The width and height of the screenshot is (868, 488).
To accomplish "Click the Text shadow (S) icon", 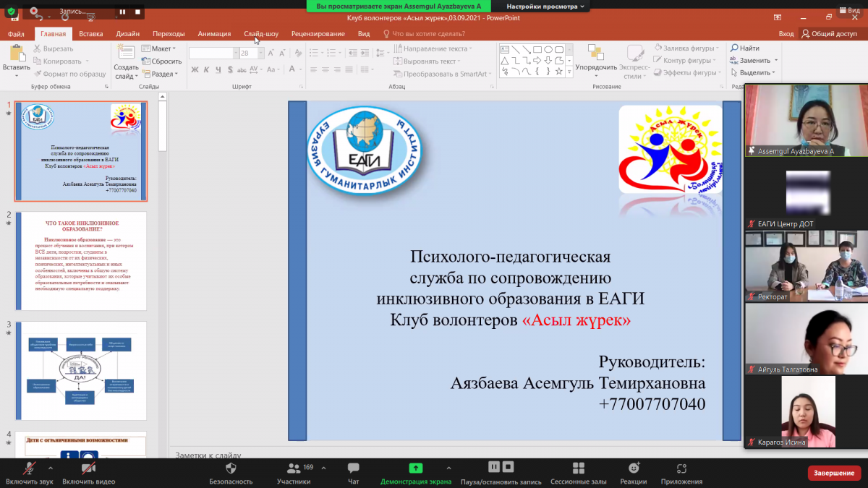I will click(x=230, y=69).
